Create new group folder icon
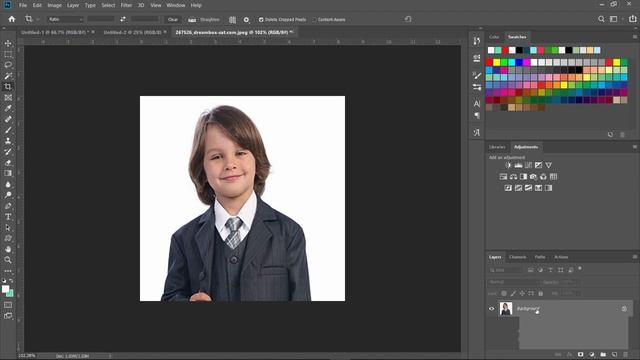Screen dimensions: 640x360 pos(603,354)
